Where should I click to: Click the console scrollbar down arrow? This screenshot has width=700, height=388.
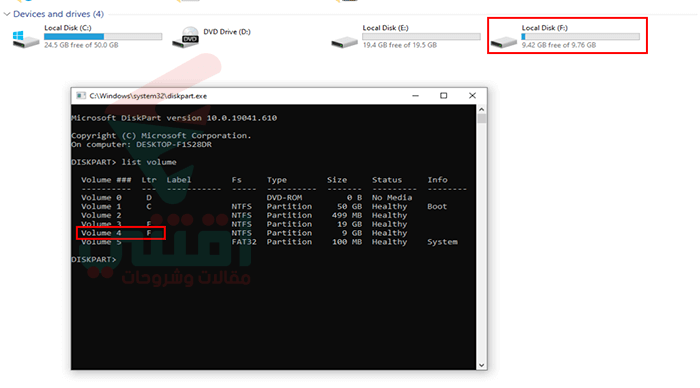tap(481, 365)
